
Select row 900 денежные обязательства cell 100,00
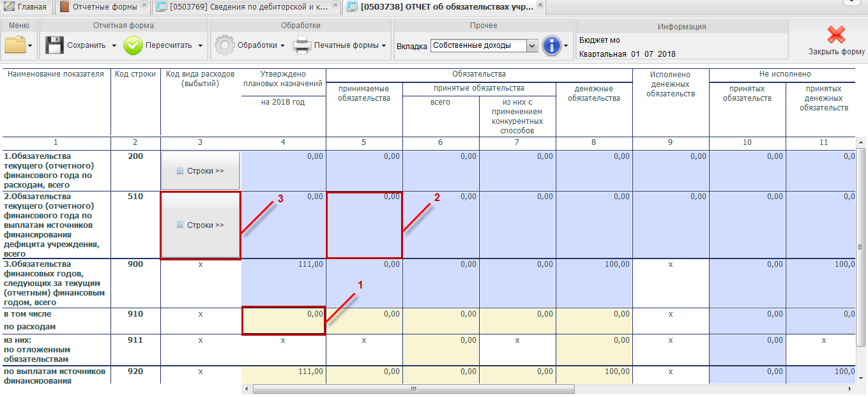(x=594, y=283)
